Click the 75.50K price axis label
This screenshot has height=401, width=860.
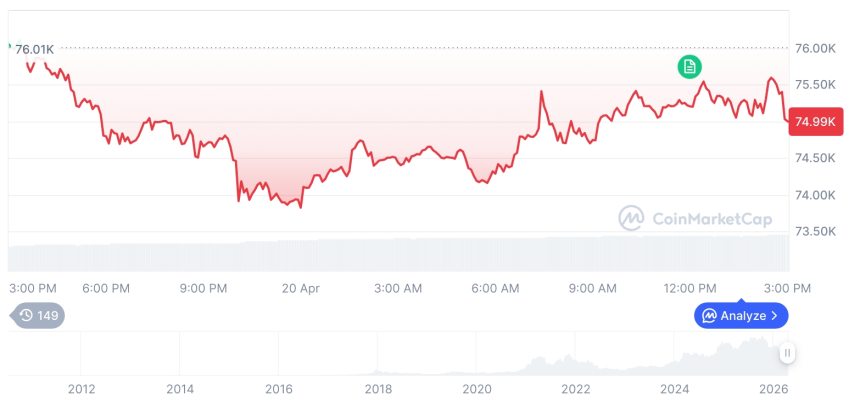pos(815,85)
